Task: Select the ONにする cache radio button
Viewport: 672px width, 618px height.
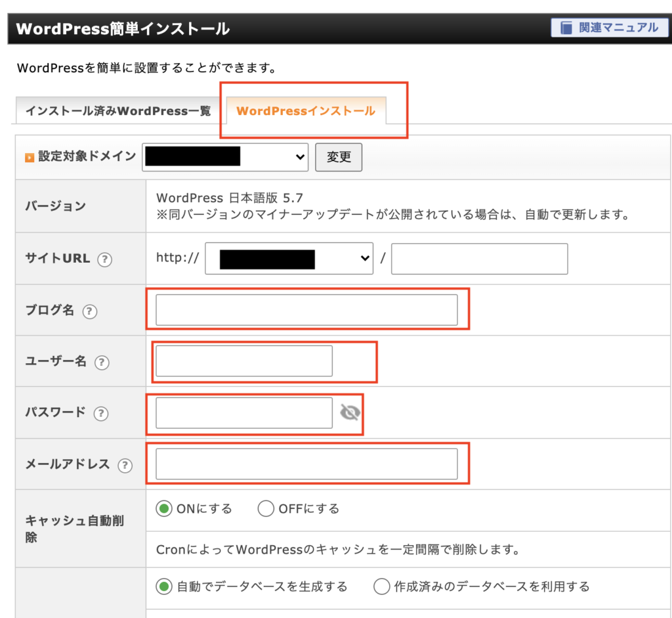Action: pos(163,508)
